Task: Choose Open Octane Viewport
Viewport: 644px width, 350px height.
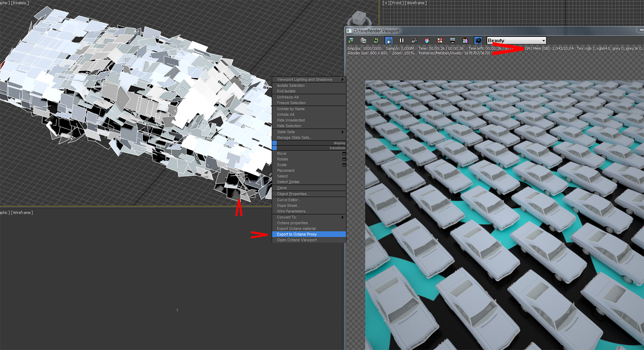Action: tap(309, 240)
